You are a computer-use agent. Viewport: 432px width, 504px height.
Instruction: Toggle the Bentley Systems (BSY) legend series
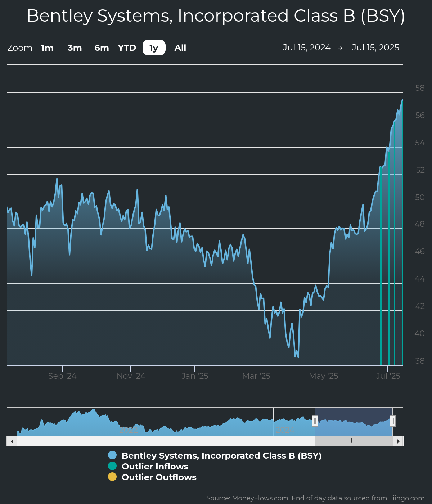coord(215,455)
